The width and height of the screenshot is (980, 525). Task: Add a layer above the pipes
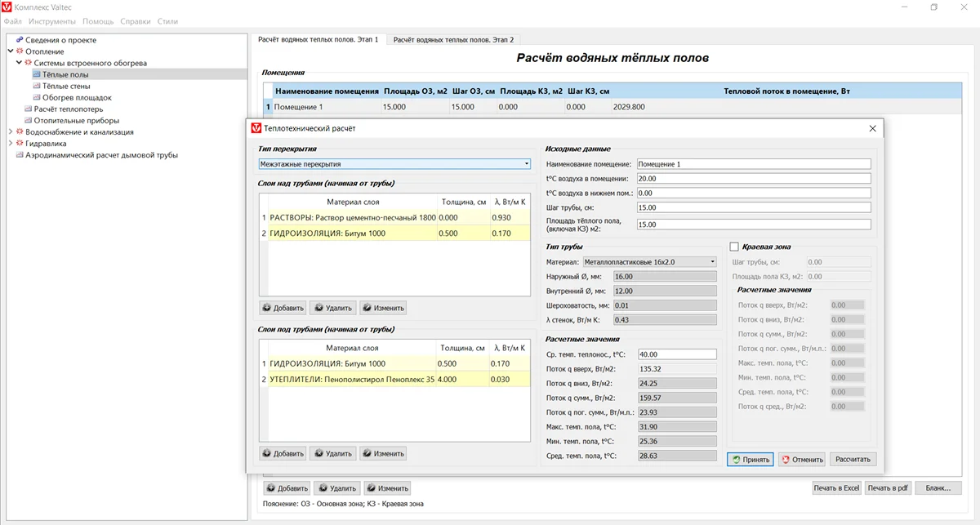click(283, 308)
